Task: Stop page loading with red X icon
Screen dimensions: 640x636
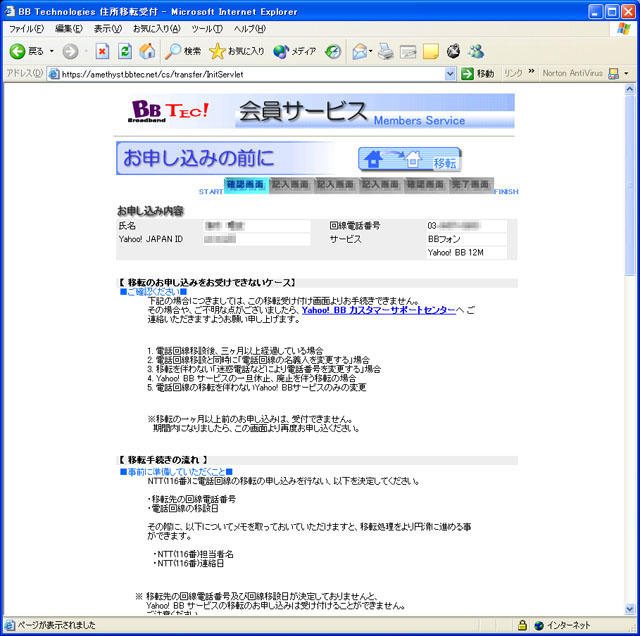Action: (102, 51)
